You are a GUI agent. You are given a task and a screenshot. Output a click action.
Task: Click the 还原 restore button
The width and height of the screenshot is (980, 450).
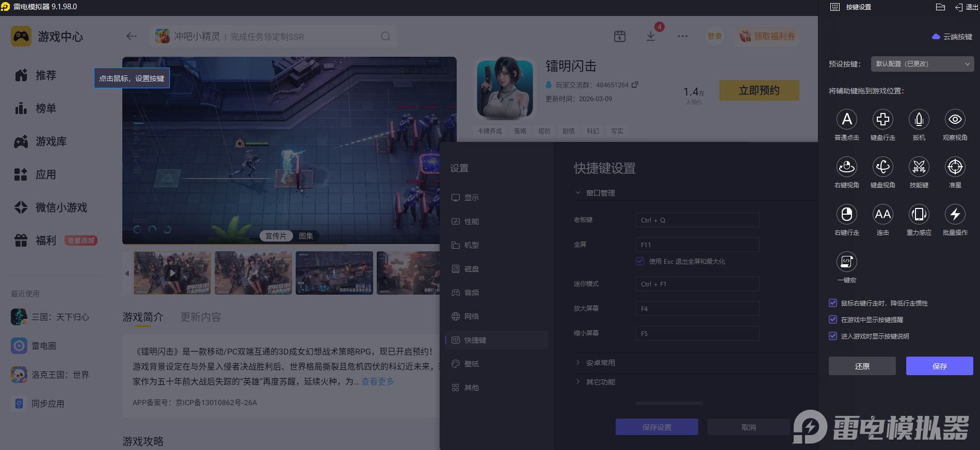(862, 366)
